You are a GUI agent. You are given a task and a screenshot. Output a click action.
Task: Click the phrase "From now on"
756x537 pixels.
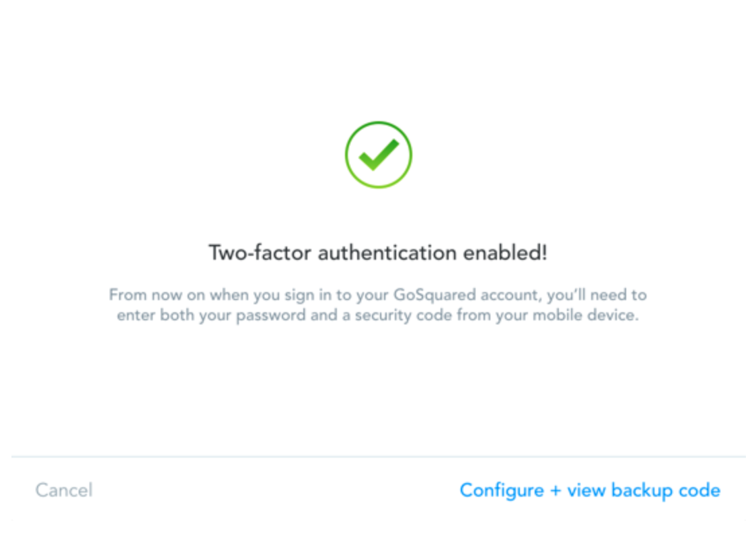click(157, 295)
